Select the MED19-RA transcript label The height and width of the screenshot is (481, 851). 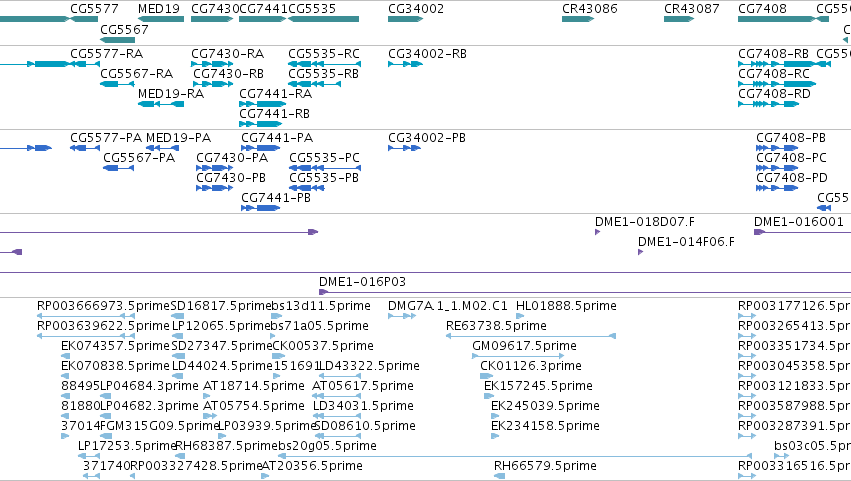tap(171, 93)
